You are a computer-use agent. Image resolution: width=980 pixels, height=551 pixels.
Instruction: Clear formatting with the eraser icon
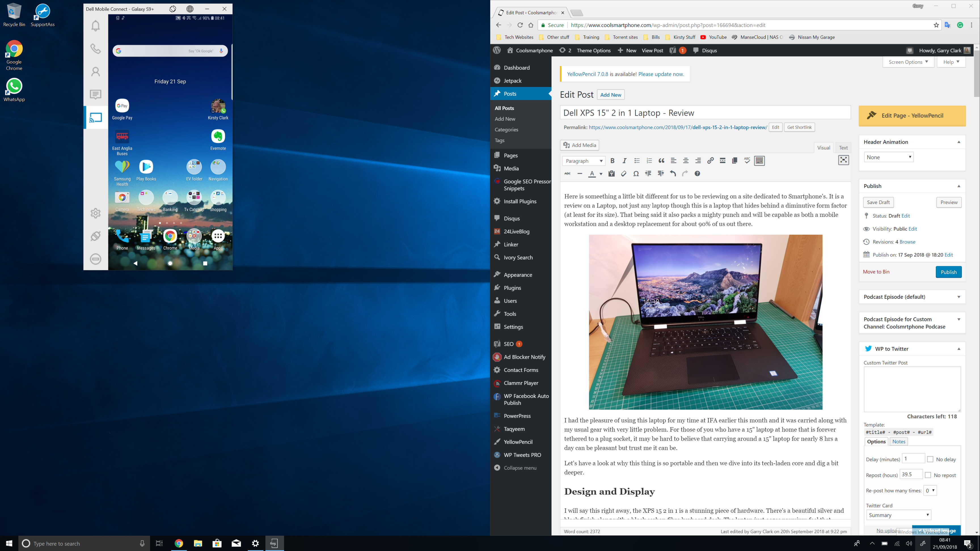[624, 174]
